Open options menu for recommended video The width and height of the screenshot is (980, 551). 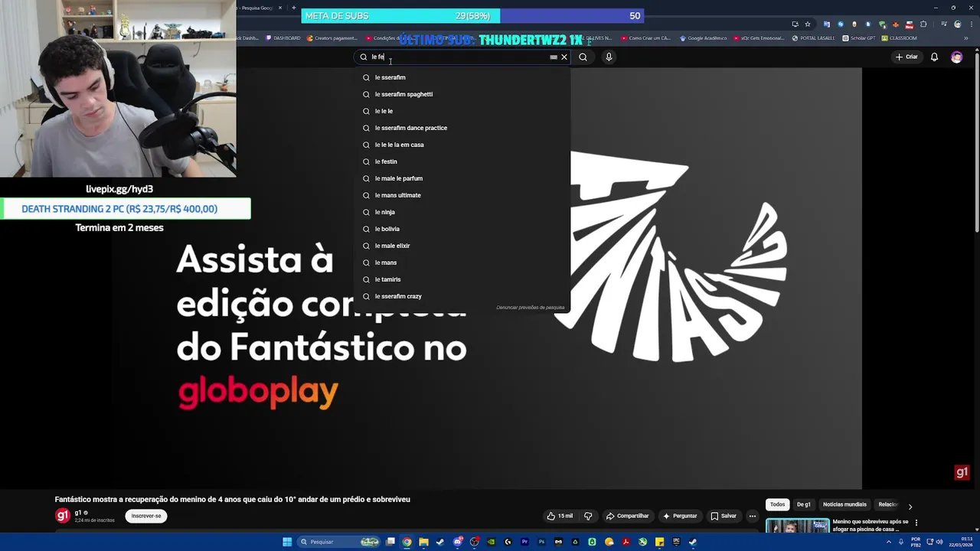(x=916, y=523)
